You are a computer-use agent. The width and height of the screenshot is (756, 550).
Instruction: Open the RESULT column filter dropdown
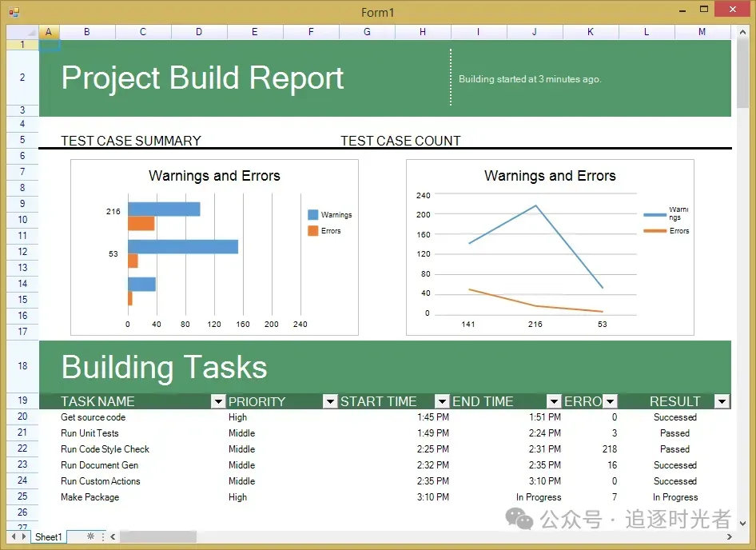(x=722, y=401)
